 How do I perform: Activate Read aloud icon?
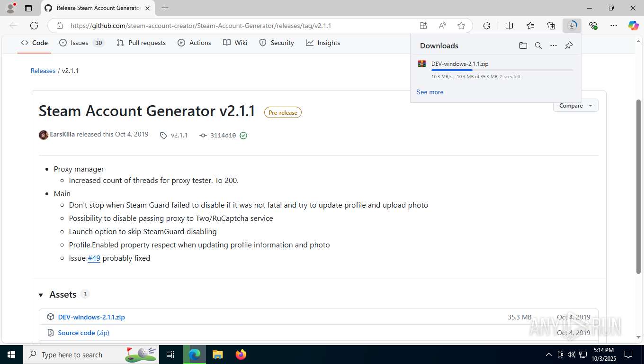(442, 26)
